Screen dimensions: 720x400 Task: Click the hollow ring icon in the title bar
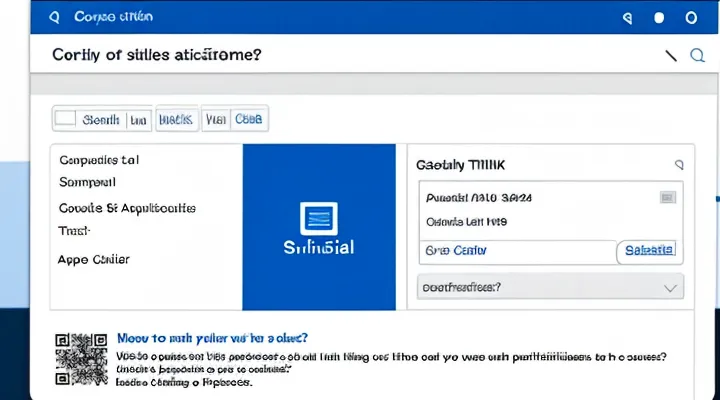coord(691,18)
